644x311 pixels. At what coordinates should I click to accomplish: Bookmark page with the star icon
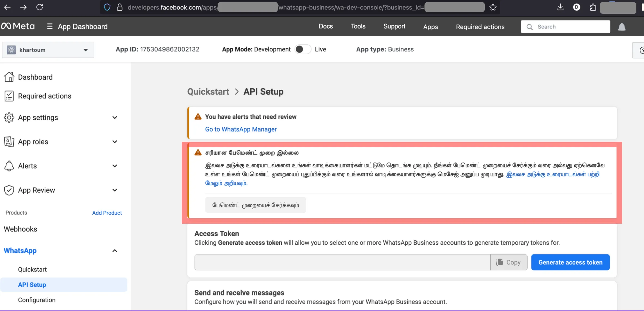coord(493,7)
